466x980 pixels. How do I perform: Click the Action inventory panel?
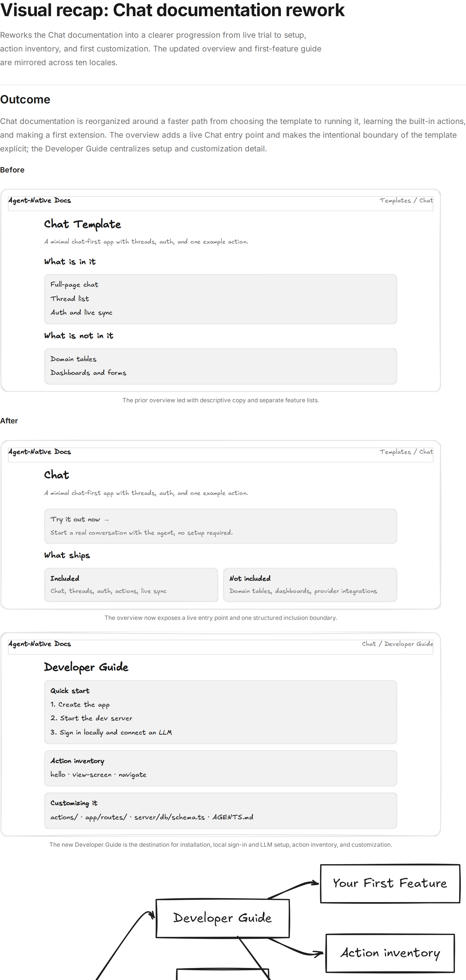point(220,768)
